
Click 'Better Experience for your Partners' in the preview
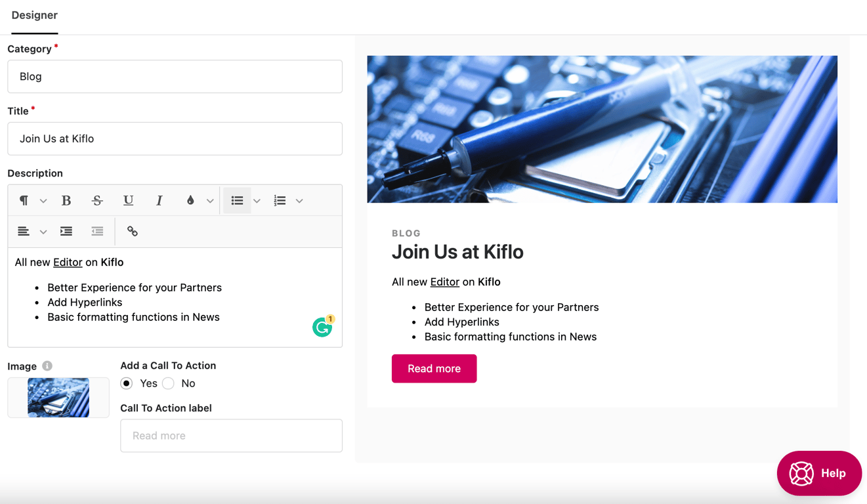tap(512, 307)
